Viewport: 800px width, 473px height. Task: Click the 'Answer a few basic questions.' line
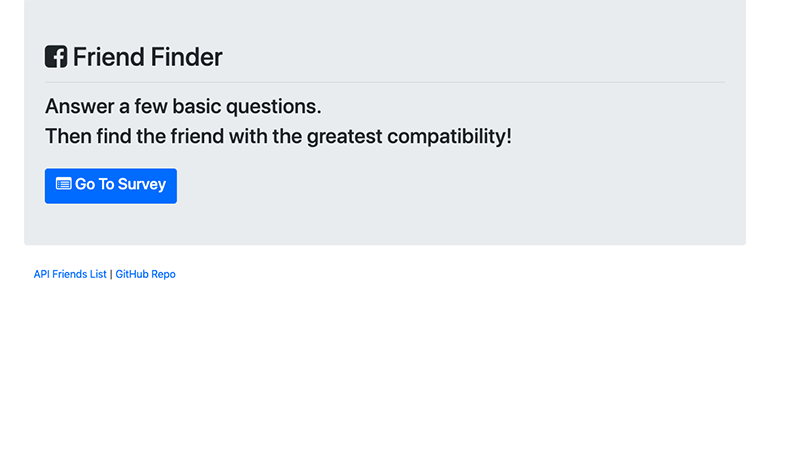(183, 106)
